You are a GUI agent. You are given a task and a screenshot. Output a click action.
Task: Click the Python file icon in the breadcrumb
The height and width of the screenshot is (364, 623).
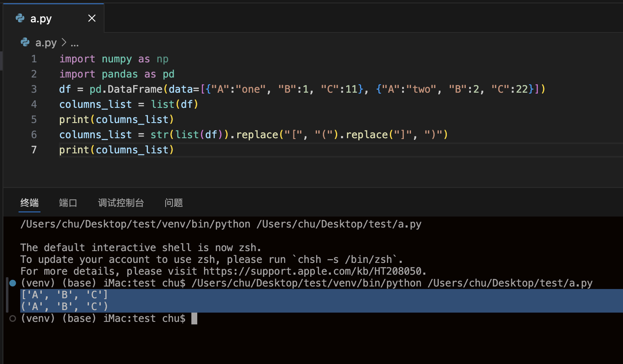coord(25,43)
